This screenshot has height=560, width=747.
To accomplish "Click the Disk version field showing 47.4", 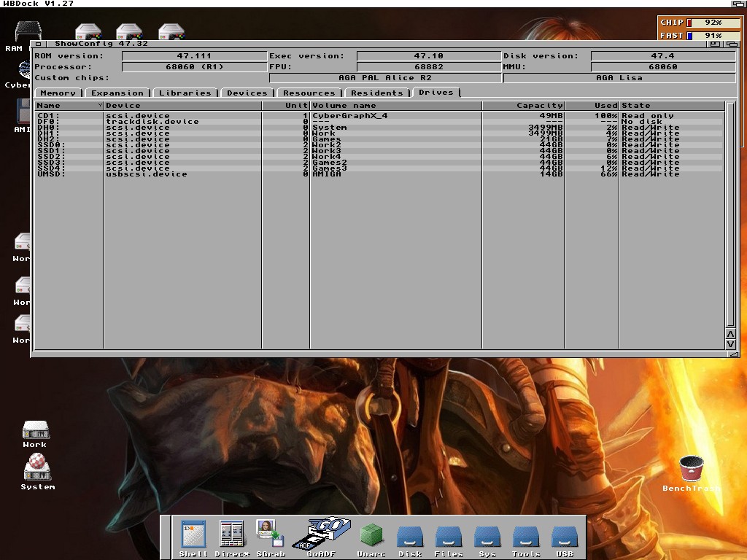I will click(x=663, y=55).
